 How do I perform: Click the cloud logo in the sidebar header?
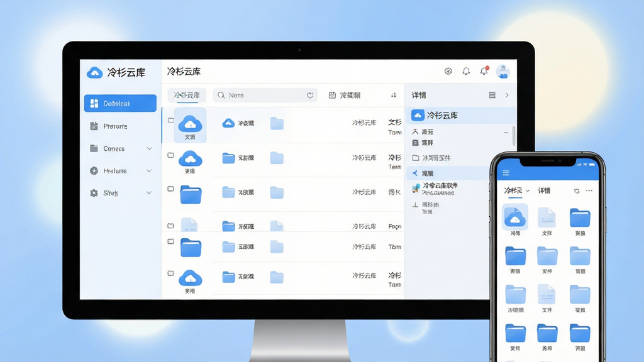[94, 73]
